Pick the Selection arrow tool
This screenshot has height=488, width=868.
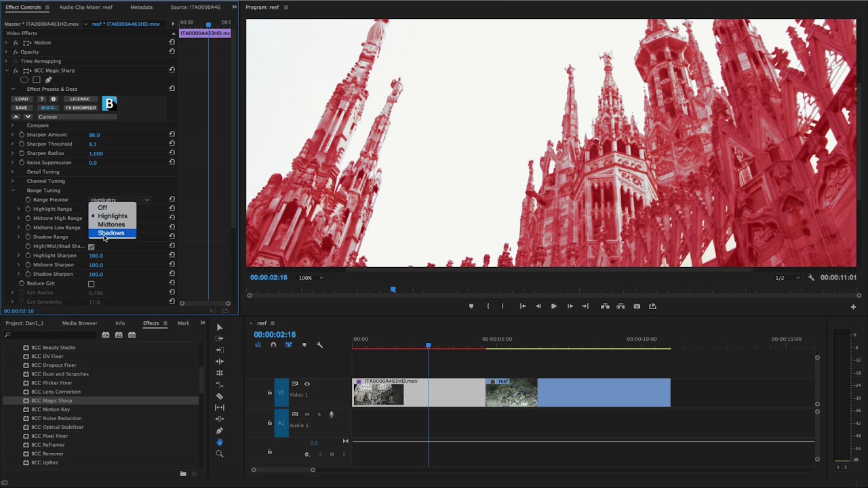(219, 327)
